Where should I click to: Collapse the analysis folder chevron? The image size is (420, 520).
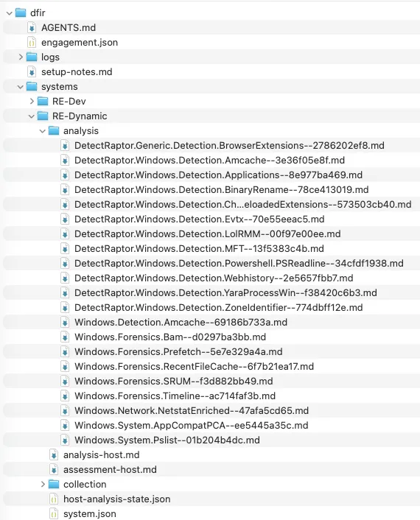[x=43, y=131]
